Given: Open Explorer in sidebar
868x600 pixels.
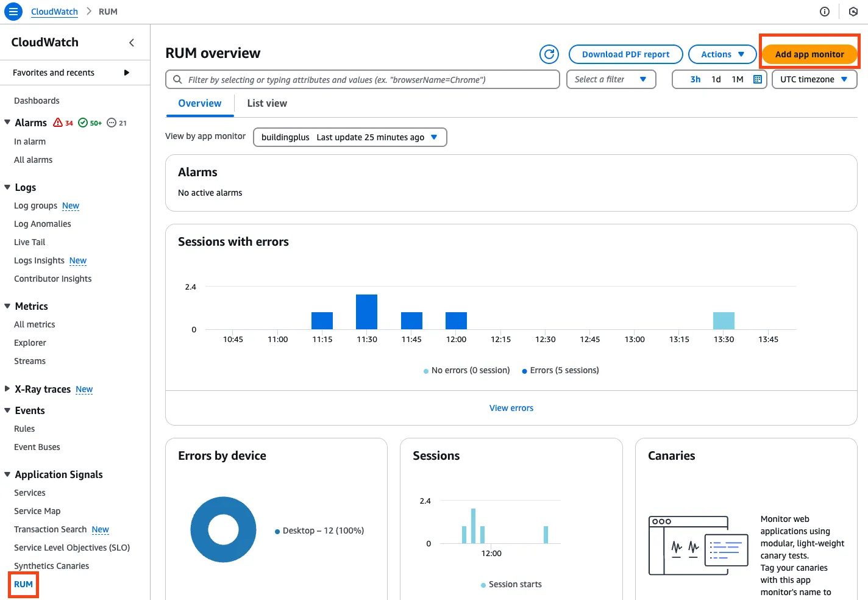Looking at the screenshot, I should coord(30,343).
